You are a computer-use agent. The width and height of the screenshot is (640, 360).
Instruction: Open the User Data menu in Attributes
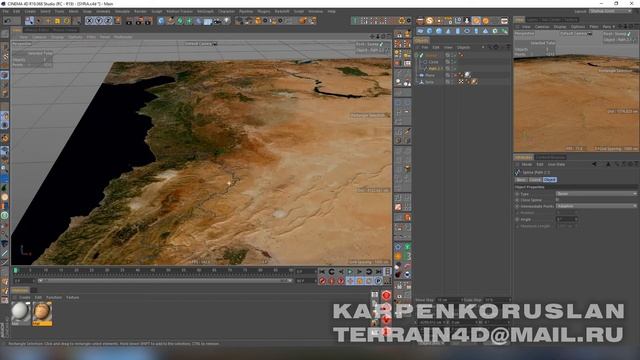coord(556,164)
